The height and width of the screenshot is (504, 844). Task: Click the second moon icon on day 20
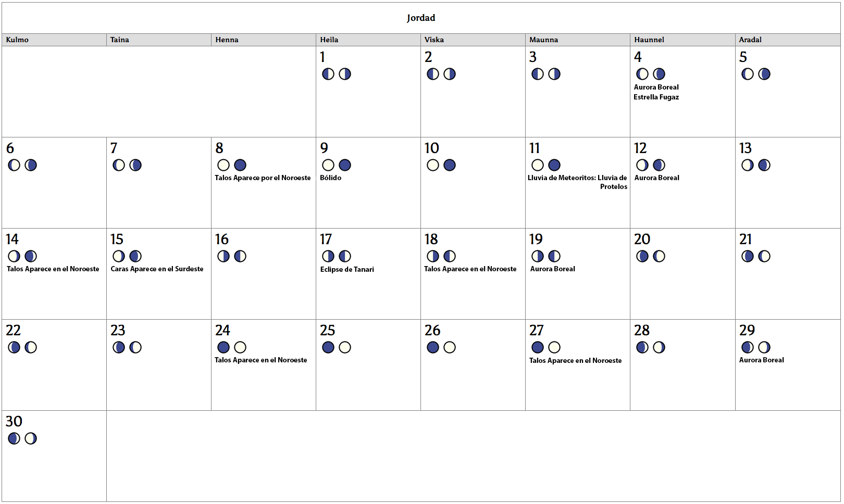659,256
